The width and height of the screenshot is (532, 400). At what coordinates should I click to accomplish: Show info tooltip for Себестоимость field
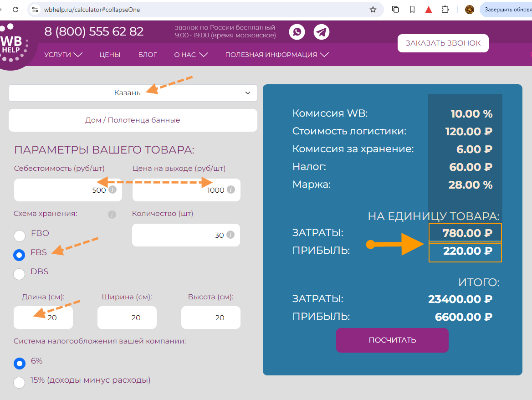point(113,190)
